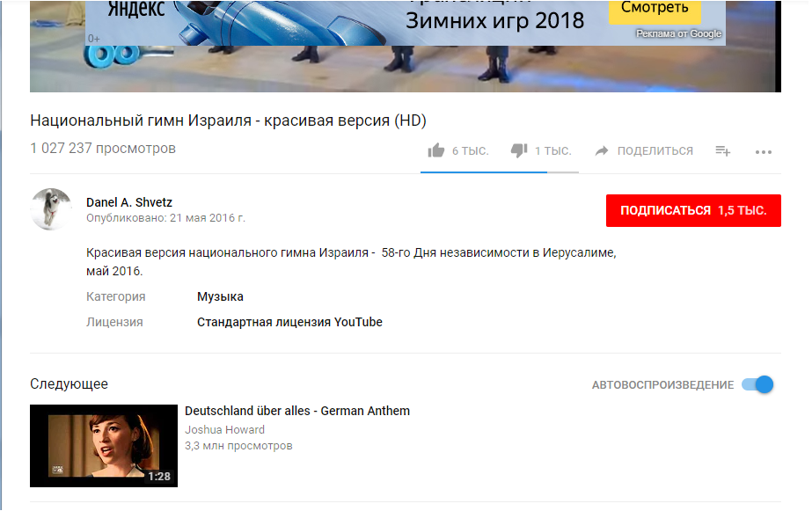
Task: Open the Deutschland über alles video thumbnail
Action: point(104,446)
